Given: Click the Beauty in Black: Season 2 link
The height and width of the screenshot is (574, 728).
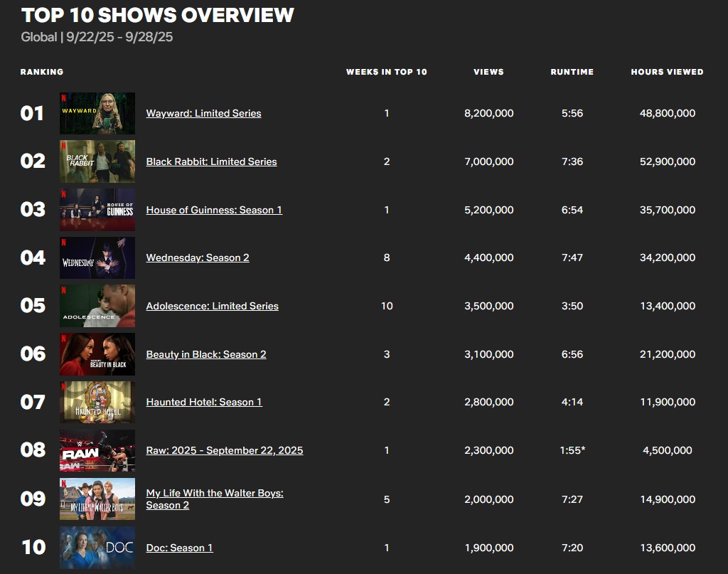Looking at the screenshot, I should click(x=206, y=354).
